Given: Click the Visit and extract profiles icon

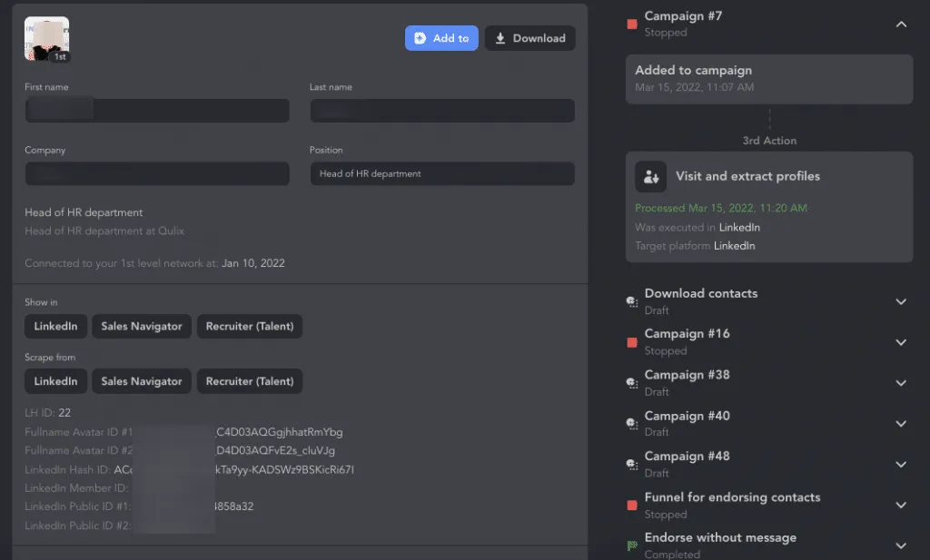Looking at the screenshot, I should coord(650,177).
